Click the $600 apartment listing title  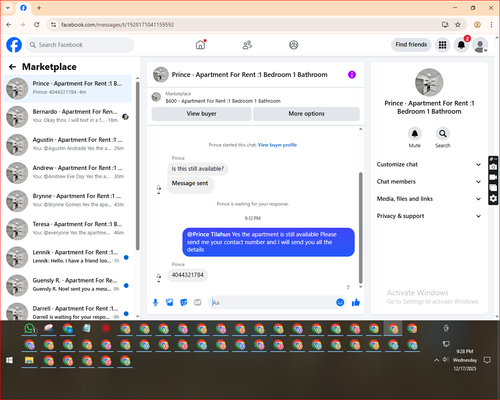coord(223,101)
